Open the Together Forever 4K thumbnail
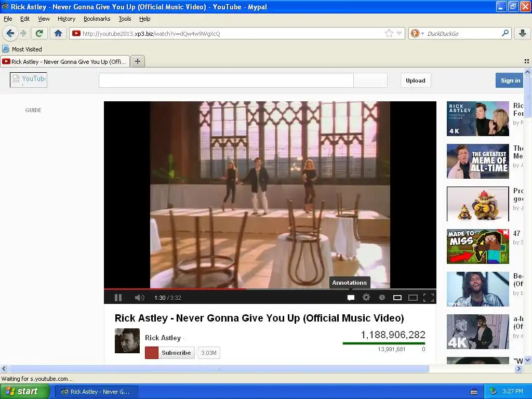The image size is (532, 399). click(478, 119)
